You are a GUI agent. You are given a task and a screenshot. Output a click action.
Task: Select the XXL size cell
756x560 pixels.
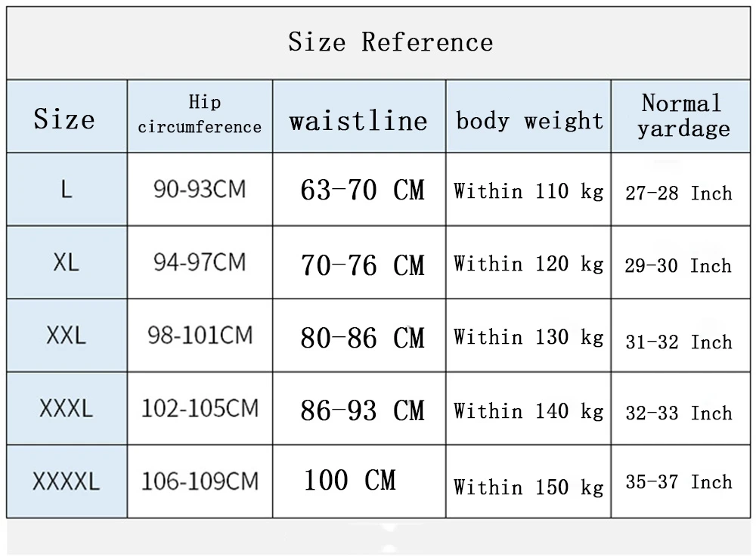(x=67, y=336)
